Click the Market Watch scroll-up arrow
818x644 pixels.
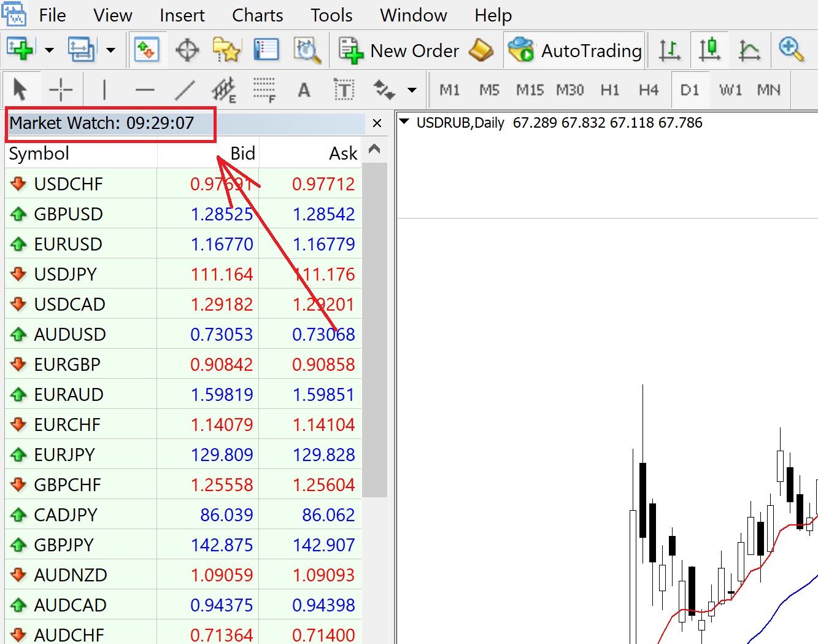tap(375, 149)
